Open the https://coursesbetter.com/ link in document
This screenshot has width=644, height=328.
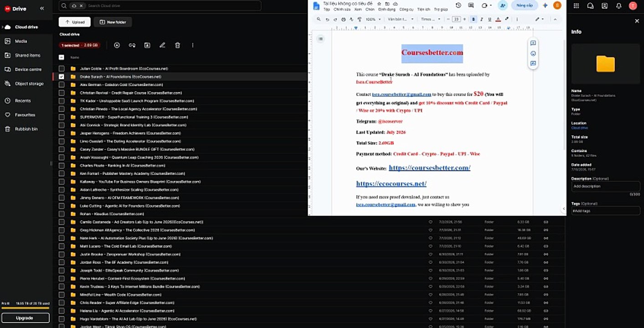click(429, 168)
